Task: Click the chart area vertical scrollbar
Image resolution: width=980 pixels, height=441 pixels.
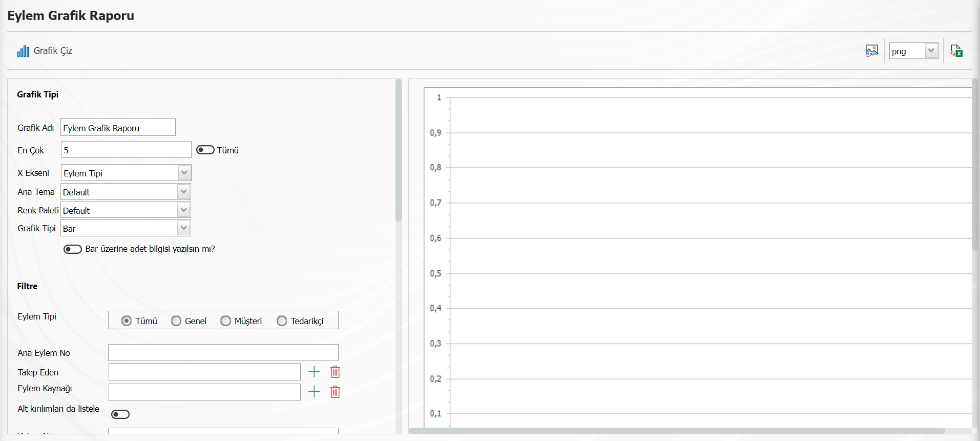Action: pyautogui.click(x=975, y=165)
